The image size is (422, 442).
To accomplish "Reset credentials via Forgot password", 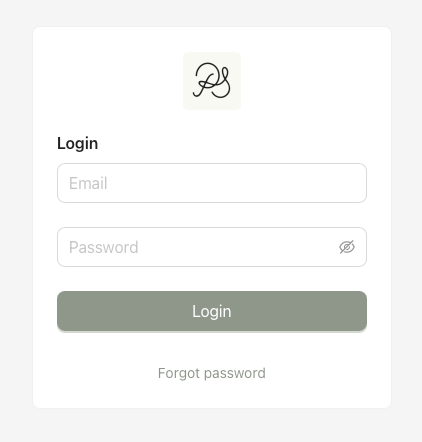I will tap(212, 373).
